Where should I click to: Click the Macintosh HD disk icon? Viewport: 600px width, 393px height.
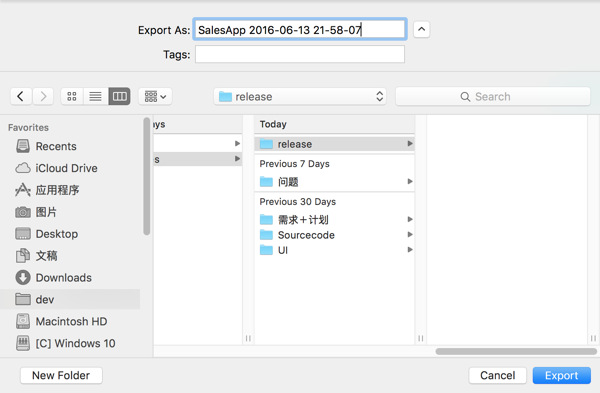tap(23, 321)
